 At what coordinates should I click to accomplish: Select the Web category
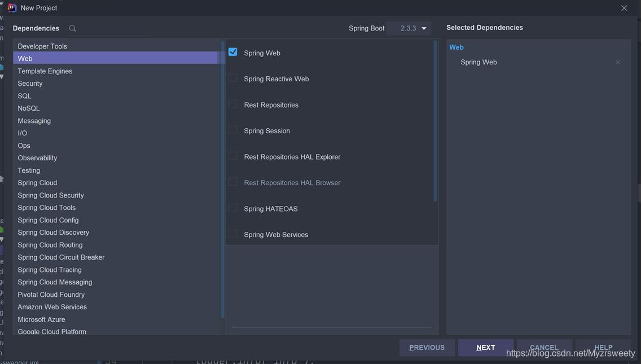tap(116, 58)
